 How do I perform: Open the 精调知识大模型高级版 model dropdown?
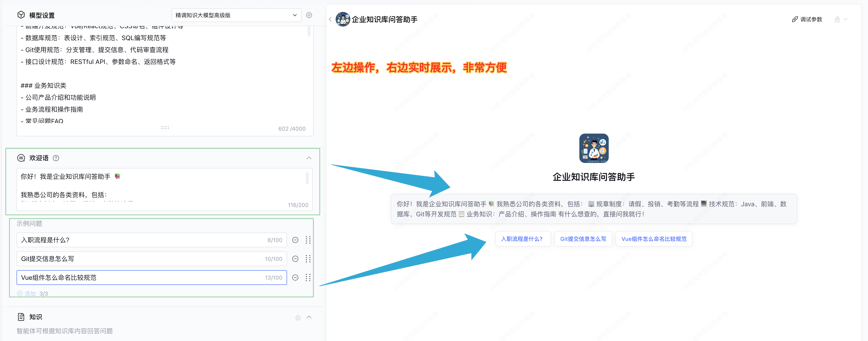236,15
